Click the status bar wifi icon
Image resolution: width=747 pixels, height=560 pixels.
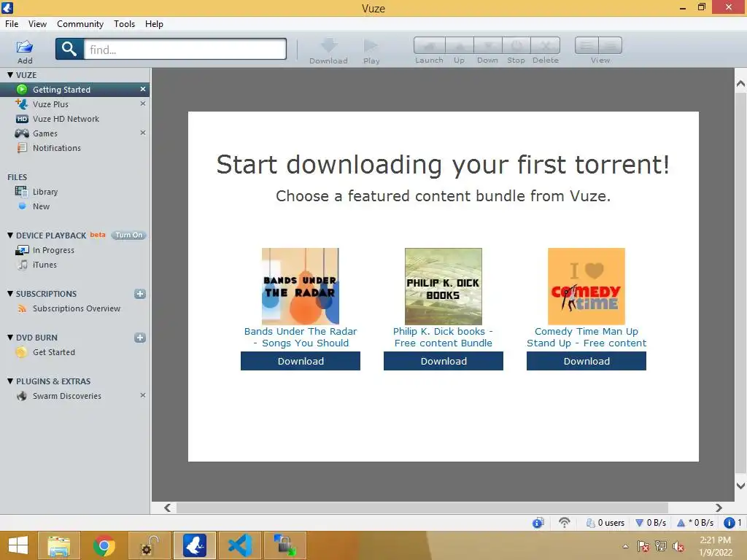[x=565, y=523]
